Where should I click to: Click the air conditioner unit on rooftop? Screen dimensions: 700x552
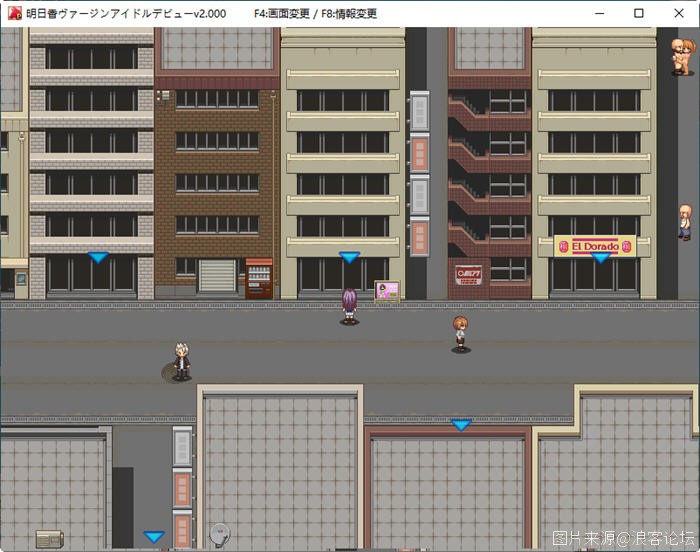coord(50,539)
